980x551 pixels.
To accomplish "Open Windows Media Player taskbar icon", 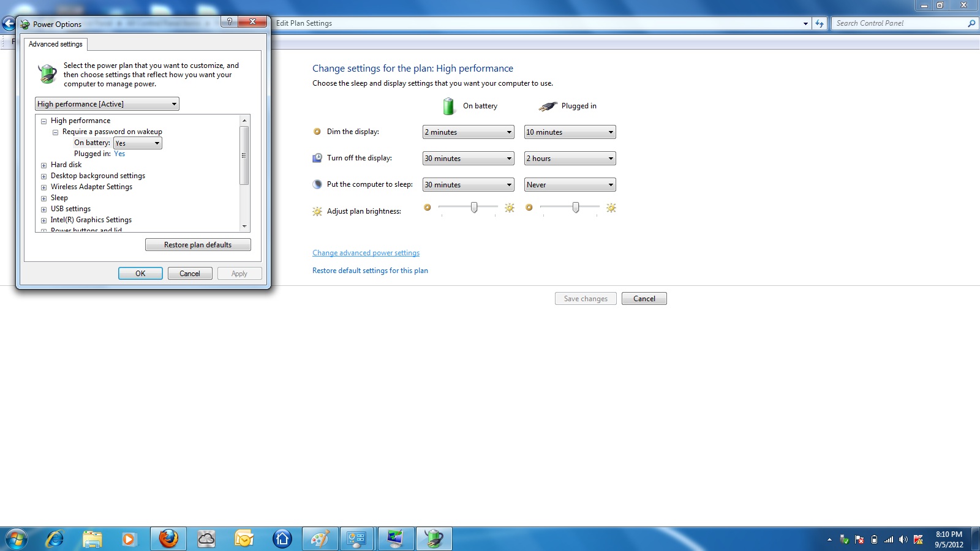I will point(129,539).
